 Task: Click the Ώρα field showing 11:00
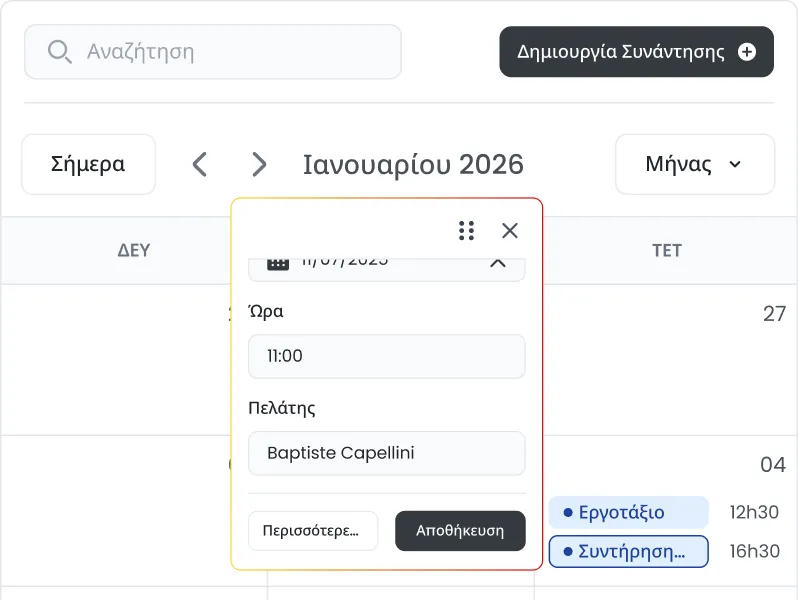(x=386, y=356)
